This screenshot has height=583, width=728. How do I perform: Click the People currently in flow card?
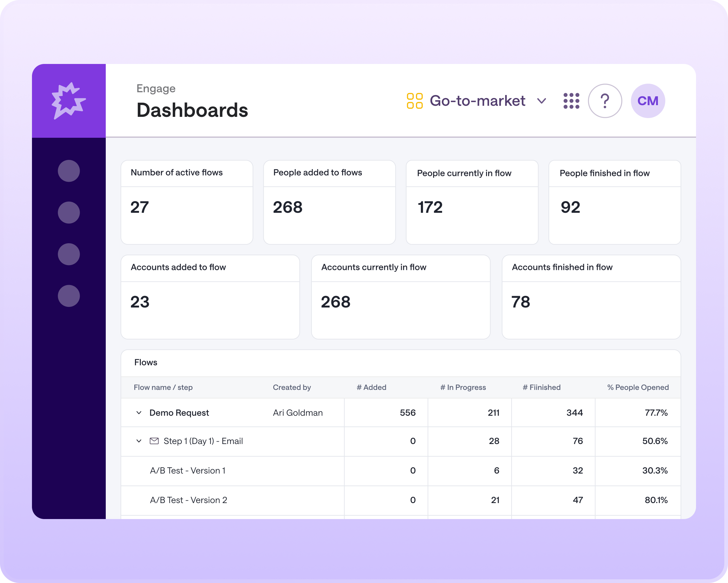(x=472, y=202)
